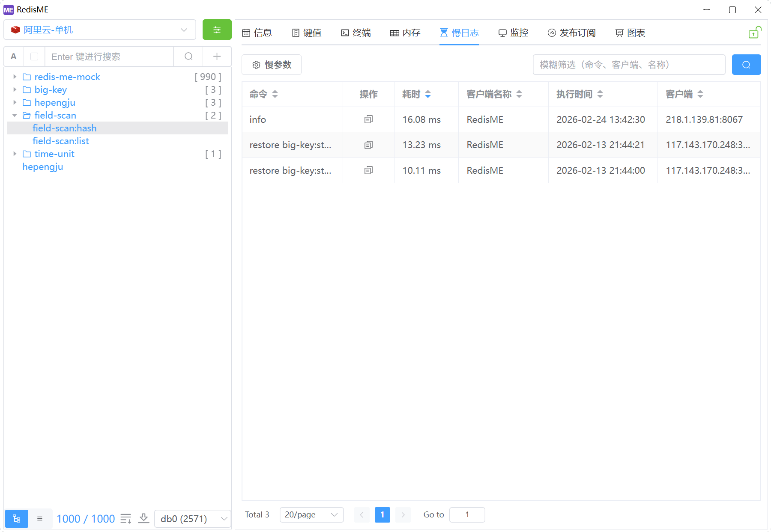Screen dimensions: 771x532
Task: Copy the info command row
Action: pyautogui.click(x=368, y=119)
